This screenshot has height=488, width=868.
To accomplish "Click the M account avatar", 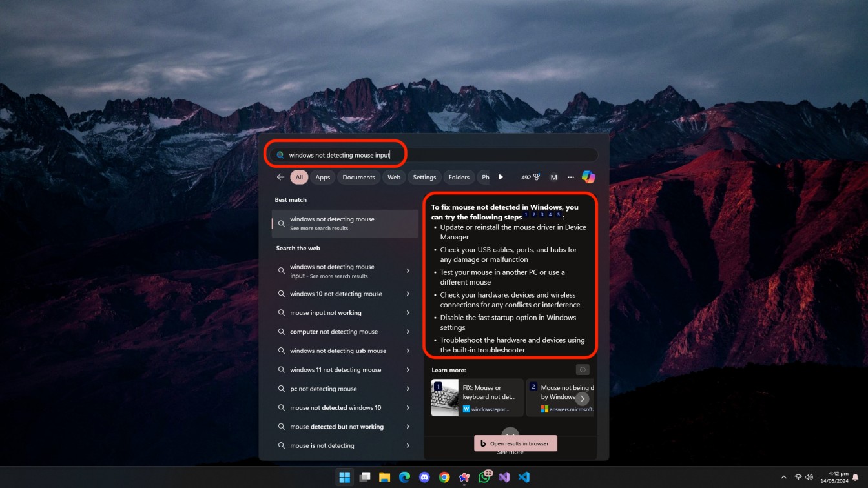I will coord(553,177).
